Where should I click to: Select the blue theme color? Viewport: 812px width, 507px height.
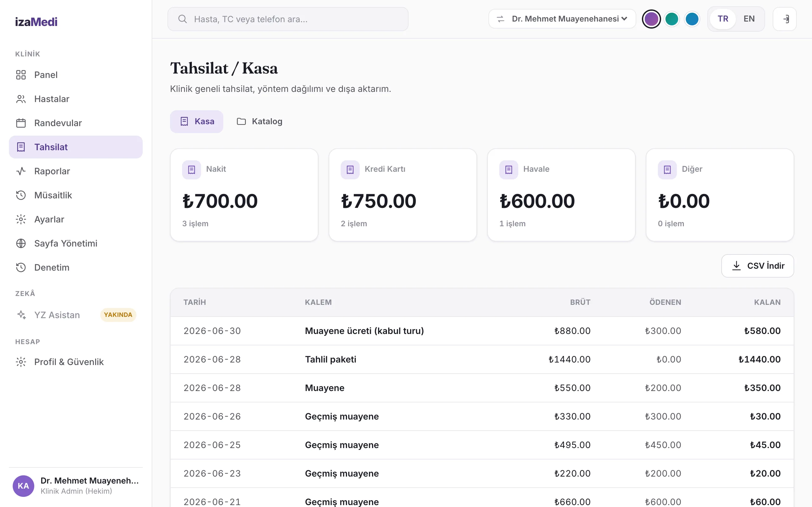coord(692,19)
